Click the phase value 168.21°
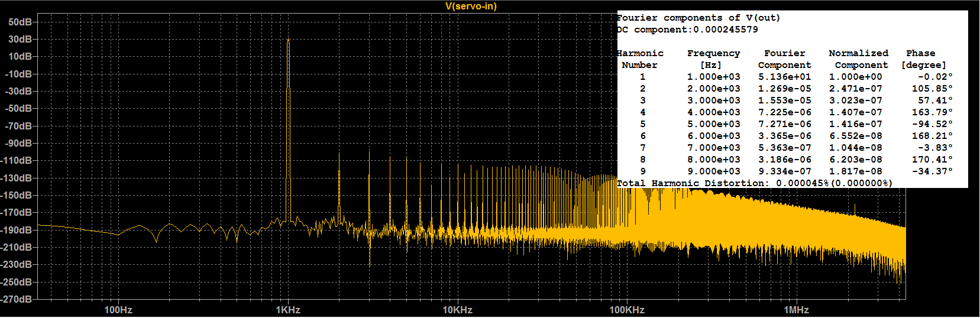 point(933,136)
